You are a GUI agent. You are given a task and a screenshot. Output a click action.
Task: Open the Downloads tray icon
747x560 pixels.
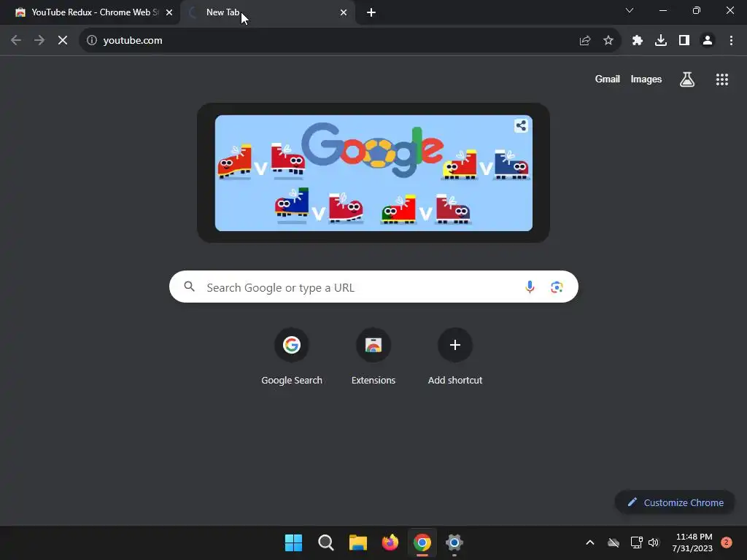point(661,41)
